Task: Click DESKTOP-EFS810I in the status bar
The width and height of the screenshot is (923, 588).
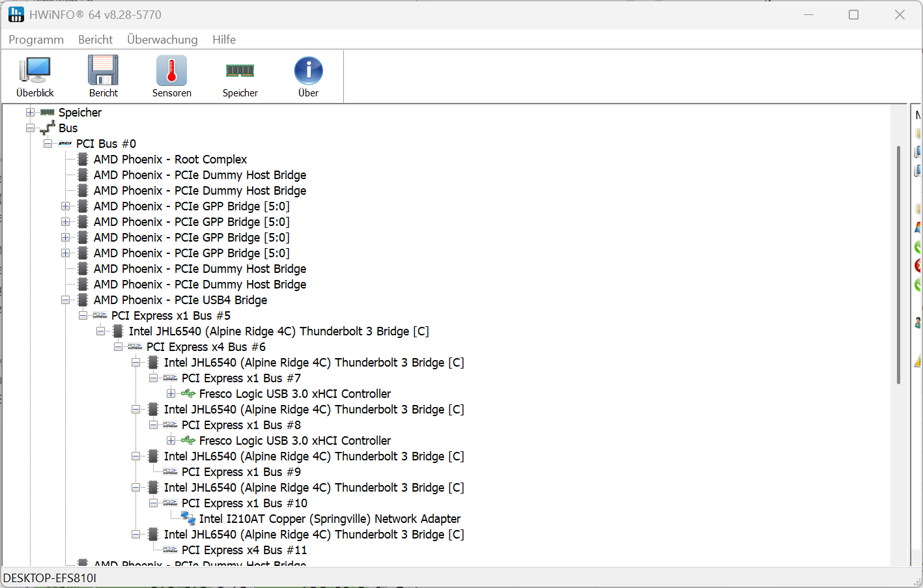Action: pyautogui.click(x=50, y=578)
